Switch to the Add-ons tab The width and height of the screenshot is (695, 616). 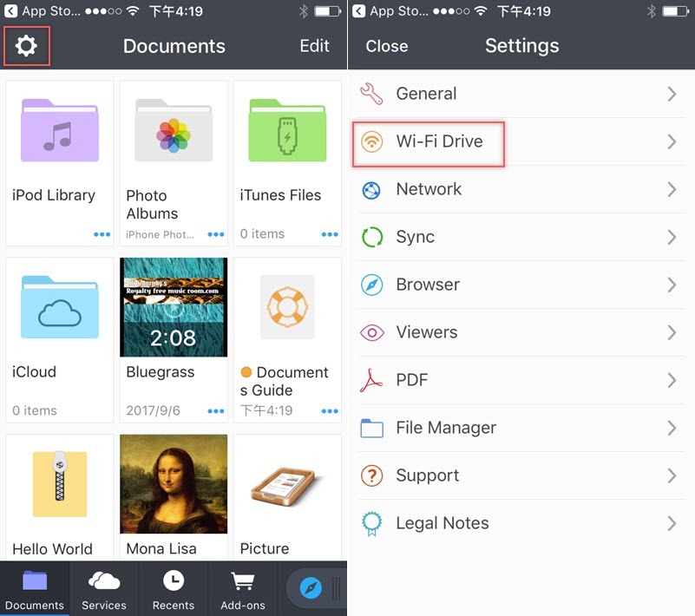tap(243, 589)
